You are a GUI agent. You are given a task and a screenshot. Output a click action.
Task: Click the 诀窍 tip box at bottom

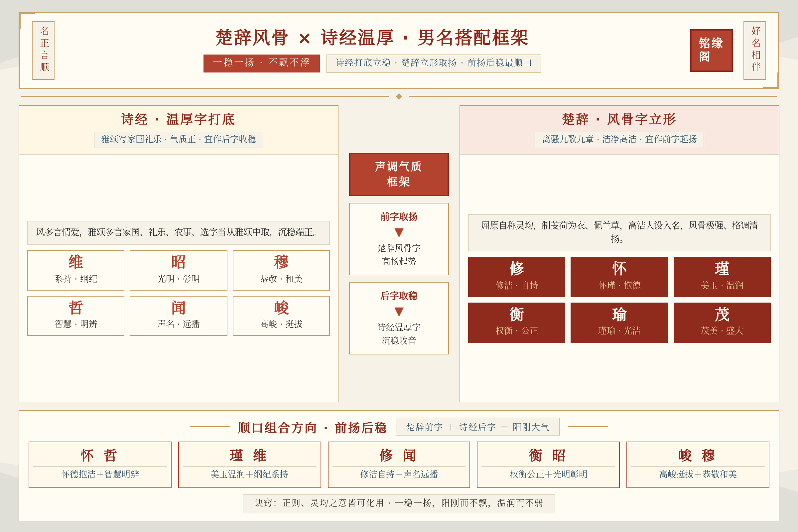point(399,503)
